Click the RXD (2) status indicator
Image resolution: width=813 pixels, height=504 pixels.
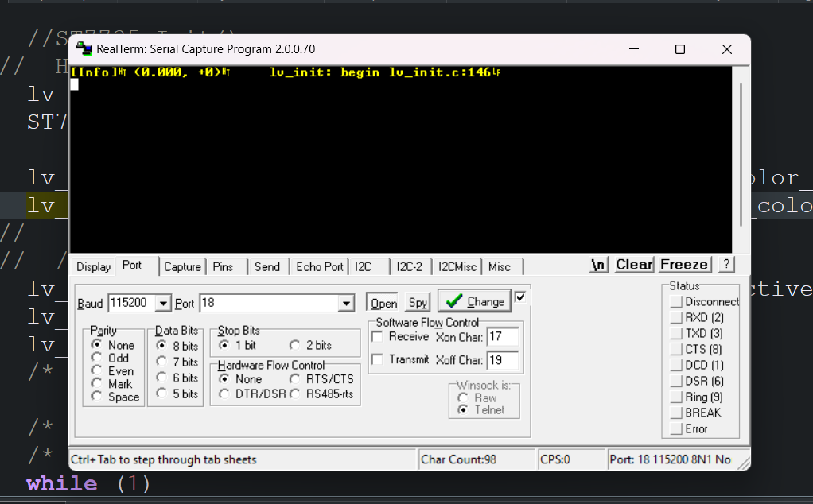point(675,317)
